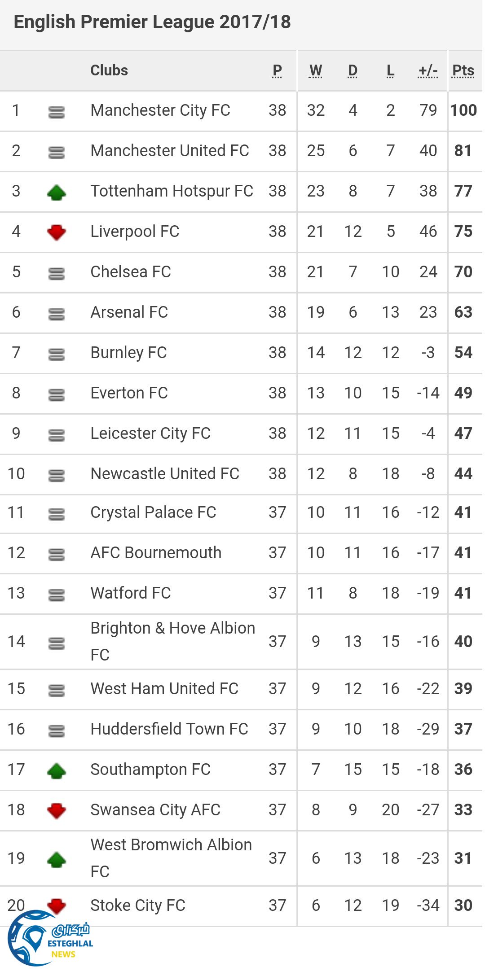485x980 pixels.
Task: Click Manchester City's no-change position icon
Action: tap(57, 112)
